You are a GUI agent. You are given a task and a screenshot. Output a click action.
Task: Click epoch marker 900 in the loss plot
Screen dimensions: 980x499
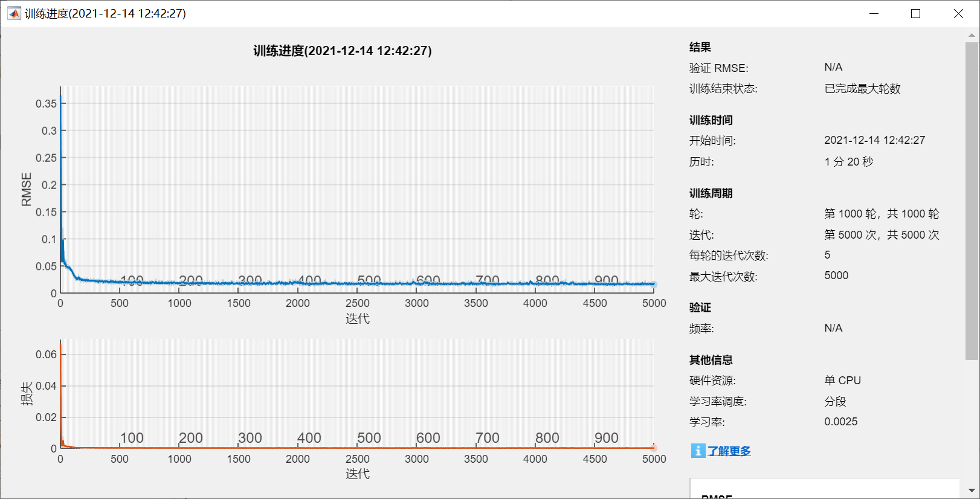(x=607, y=438)
